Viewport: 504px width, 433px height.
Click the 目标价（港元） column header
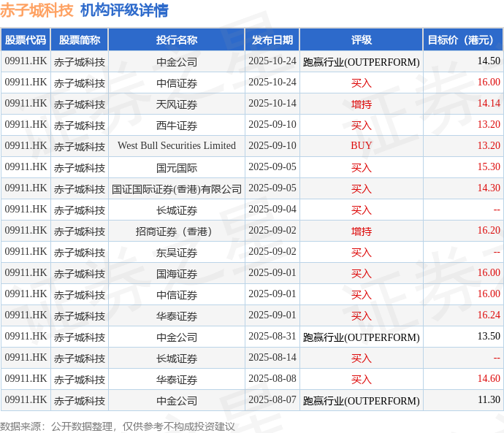(x=463, y=40)
